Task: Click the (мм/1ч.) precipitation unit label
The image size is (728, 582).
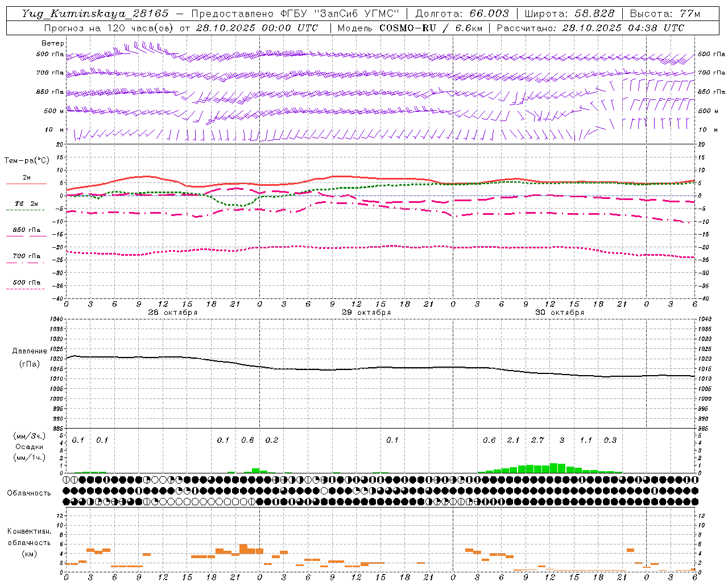Action: click(x=30, y=458)
